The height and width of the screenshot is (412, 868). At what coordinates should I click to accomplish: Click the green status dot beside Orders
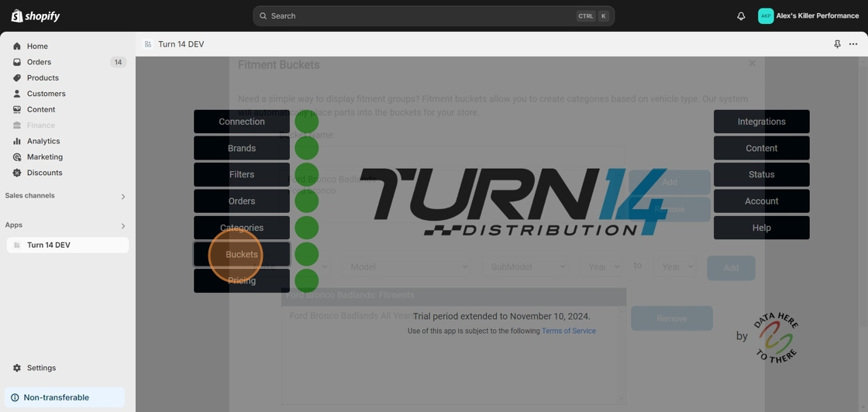click(x=306, y=201)
